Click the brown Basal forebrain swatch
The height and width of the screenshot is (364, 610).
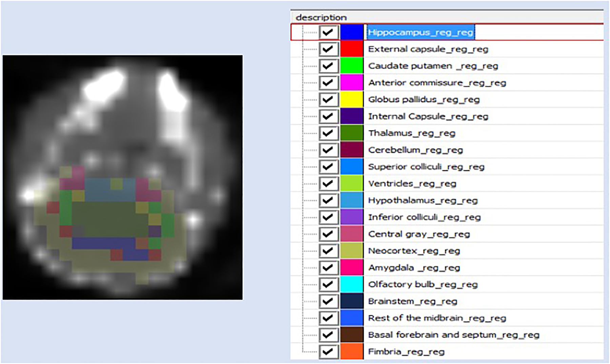click(352, 335)
